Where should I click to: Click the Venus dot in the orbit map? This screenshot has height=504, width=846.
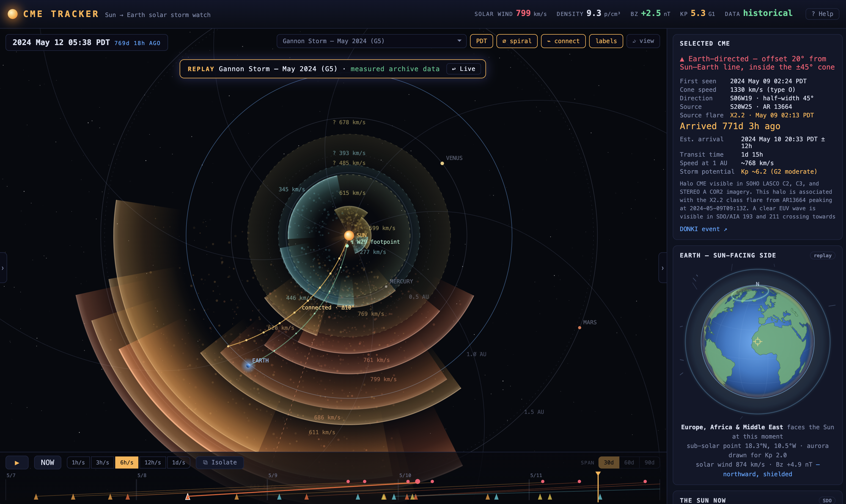pos(442,163)
